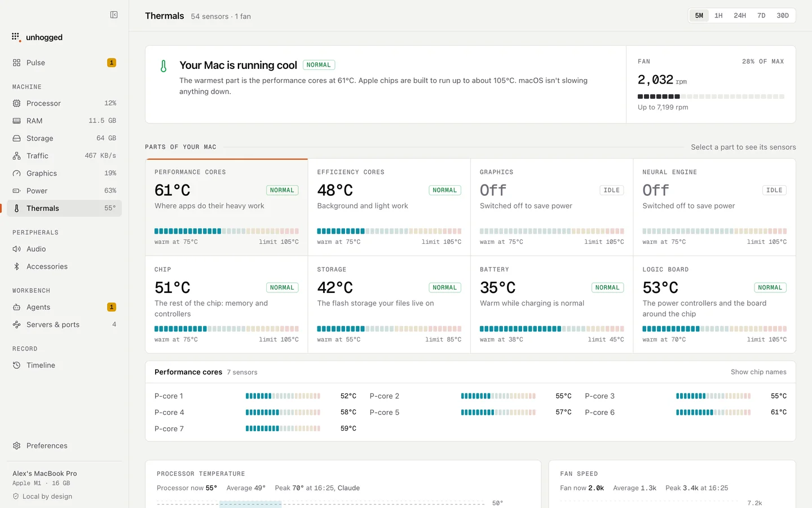Click the P-core 7 59°C reading
This screenshot has width=812, height=508.
tap(348, 428)
